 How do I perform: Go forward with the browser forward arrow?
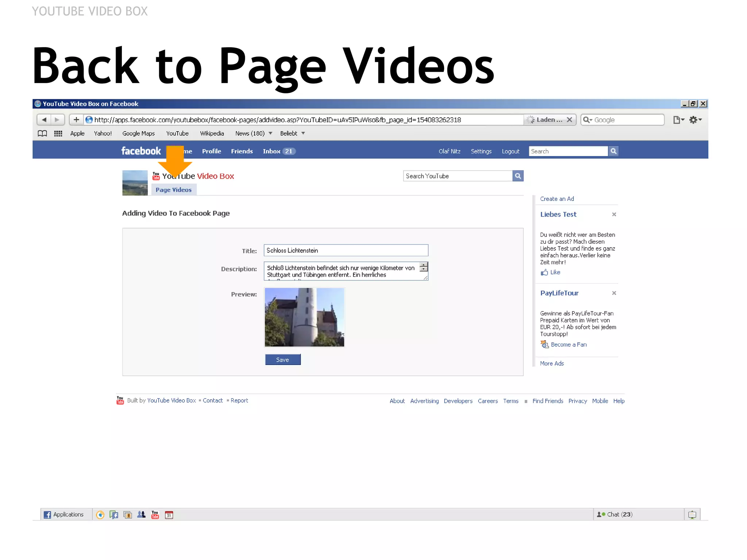click(x=57, y=120)
